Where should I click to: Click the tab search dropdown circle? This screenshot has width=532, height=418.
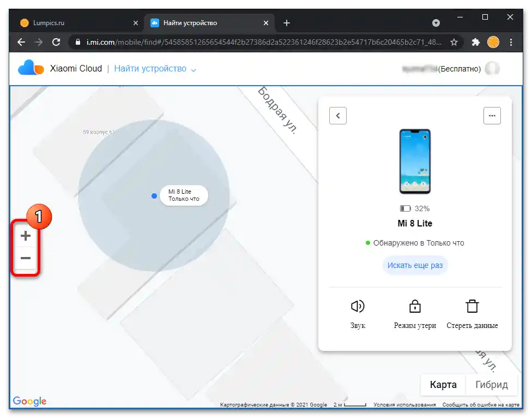(x=436, y=23)
